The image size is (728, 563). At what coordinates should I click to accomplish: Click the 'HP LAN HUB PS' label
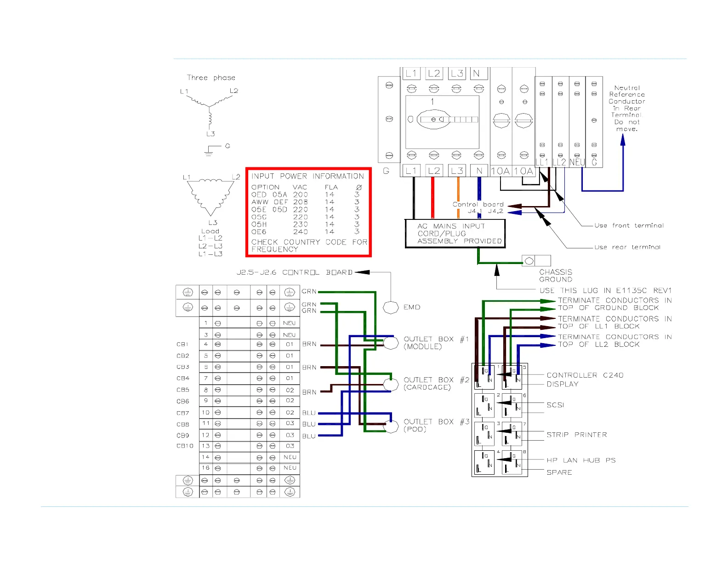(x=581, y=460)
